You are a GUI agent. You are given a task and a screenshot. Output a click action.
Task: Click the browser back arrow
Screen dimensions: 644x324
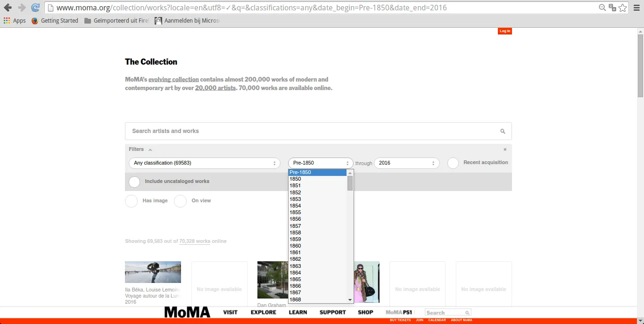pyautogui.click(x=8, y=8)
